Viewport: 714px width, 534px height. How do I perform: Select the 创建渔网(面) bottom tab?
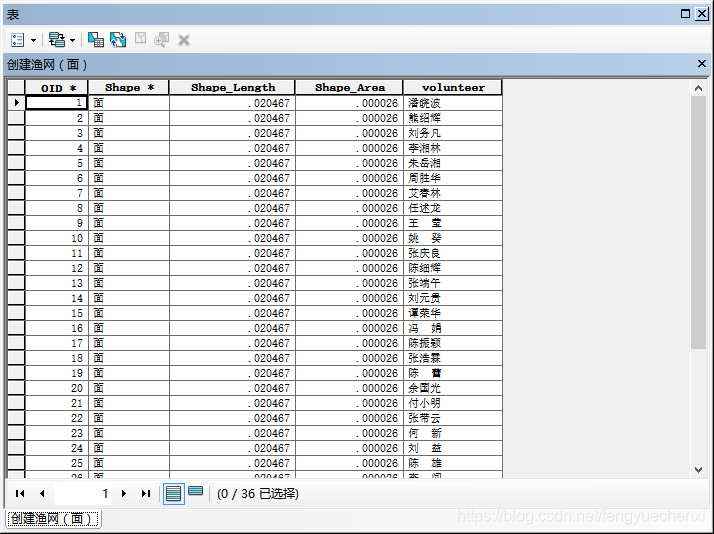(x=53, y=519)
